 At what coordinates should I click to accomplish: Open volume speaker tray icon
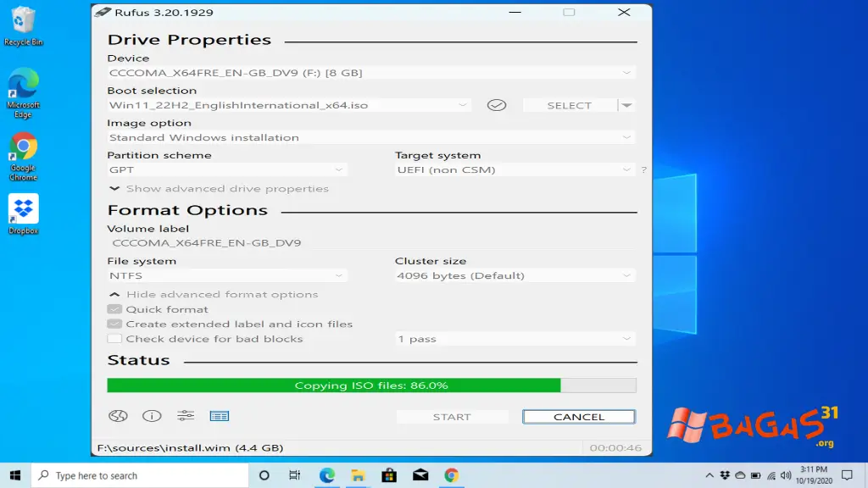786,475
